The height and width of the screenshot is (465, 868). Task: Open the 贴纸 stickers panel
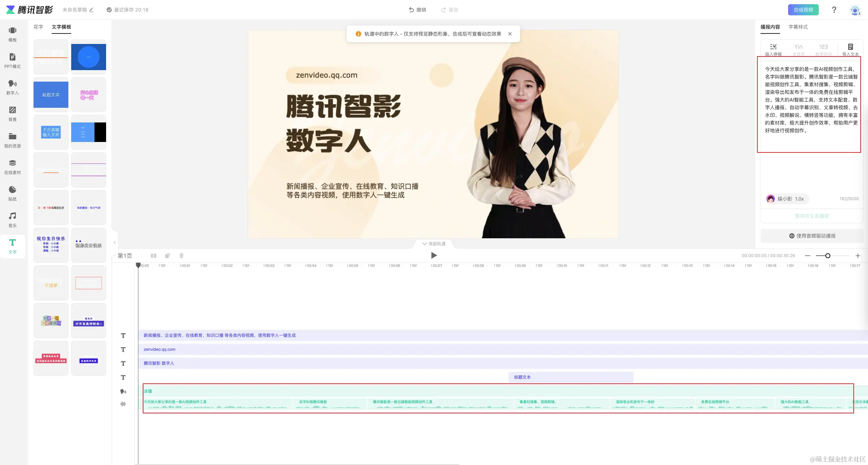(13, 194)
